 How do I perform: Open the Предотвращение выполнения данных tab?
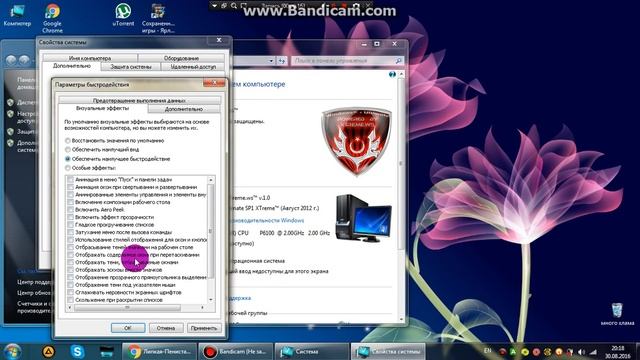pos(139,100)
